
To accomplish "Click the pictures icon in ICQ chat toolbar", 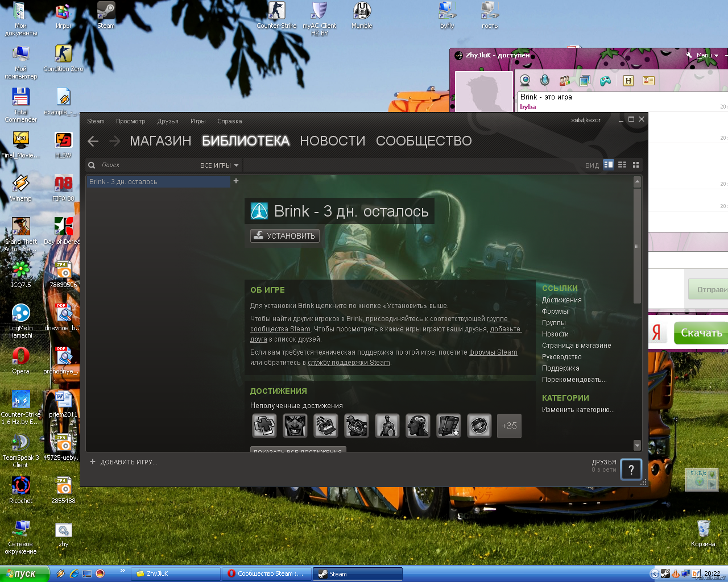I will pos(585,80).
